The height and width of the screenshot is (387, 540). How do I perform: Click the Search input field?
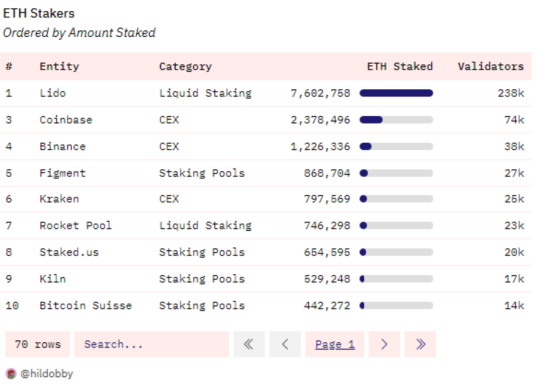point(152,344)
